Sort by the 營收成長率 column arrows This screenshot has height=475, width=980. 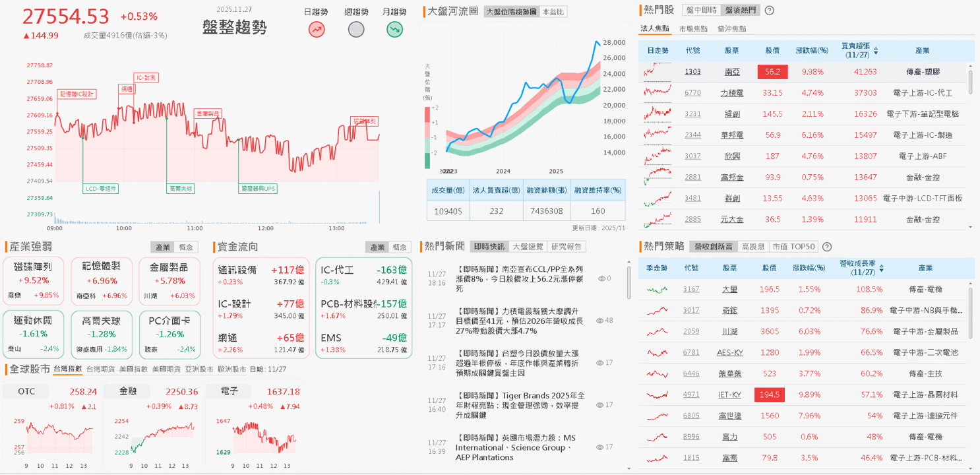882,268
